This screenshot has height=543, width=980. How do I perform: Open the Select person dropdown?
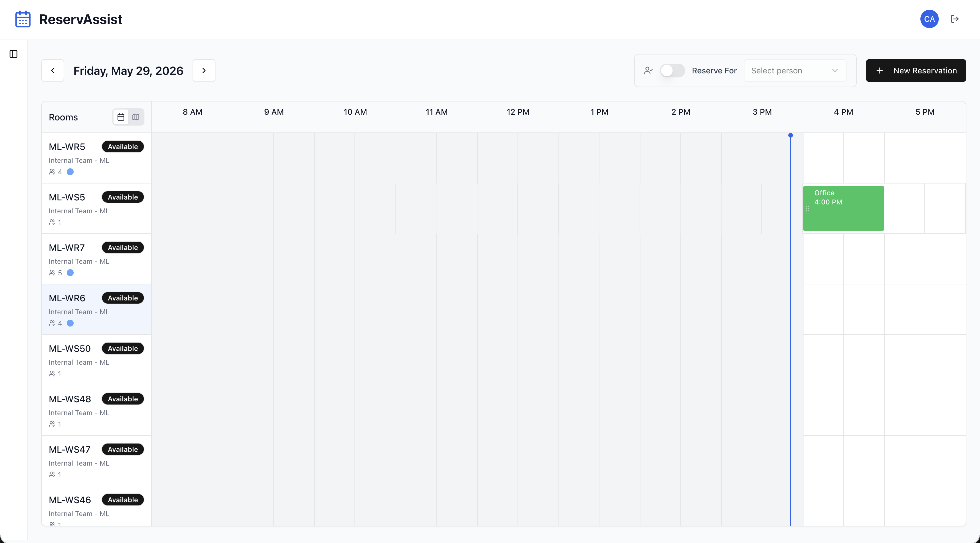[x=795, y=71]
